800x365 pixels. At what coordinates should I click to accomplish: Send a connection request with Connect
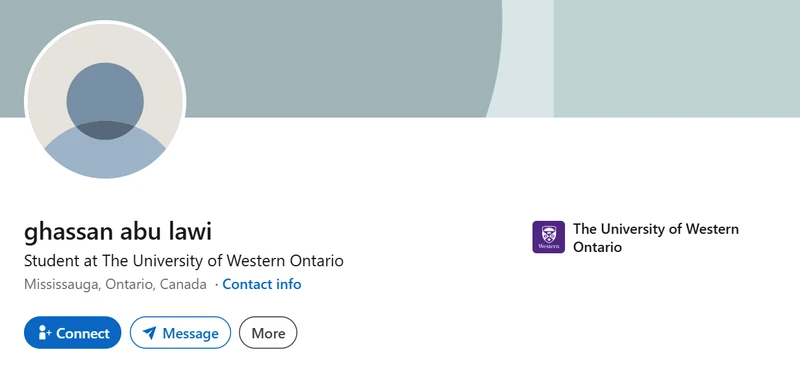tap(72, 333)
